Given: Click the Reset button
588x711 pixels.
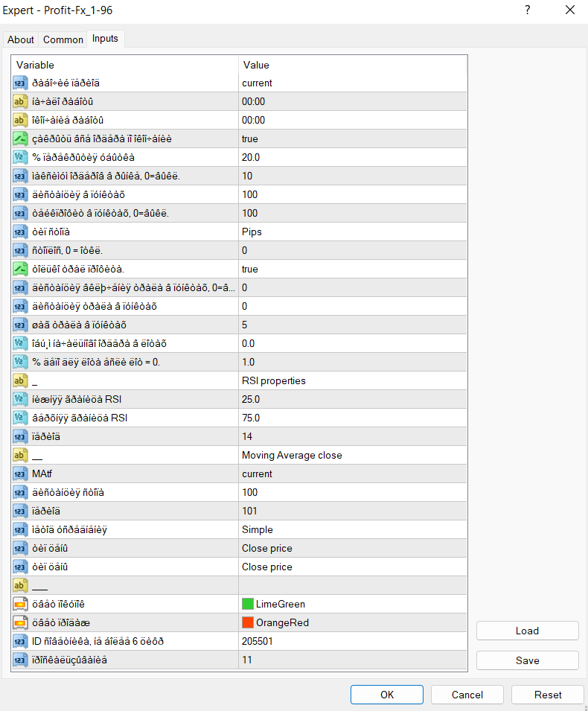Looking at the screenshot, I should [548, 695].
